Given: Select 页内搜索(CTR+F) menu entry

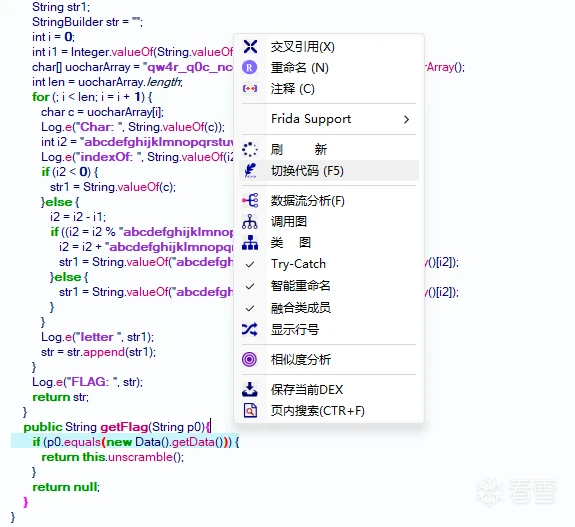Looking at the screenshot, I should (x=329, y=411).
